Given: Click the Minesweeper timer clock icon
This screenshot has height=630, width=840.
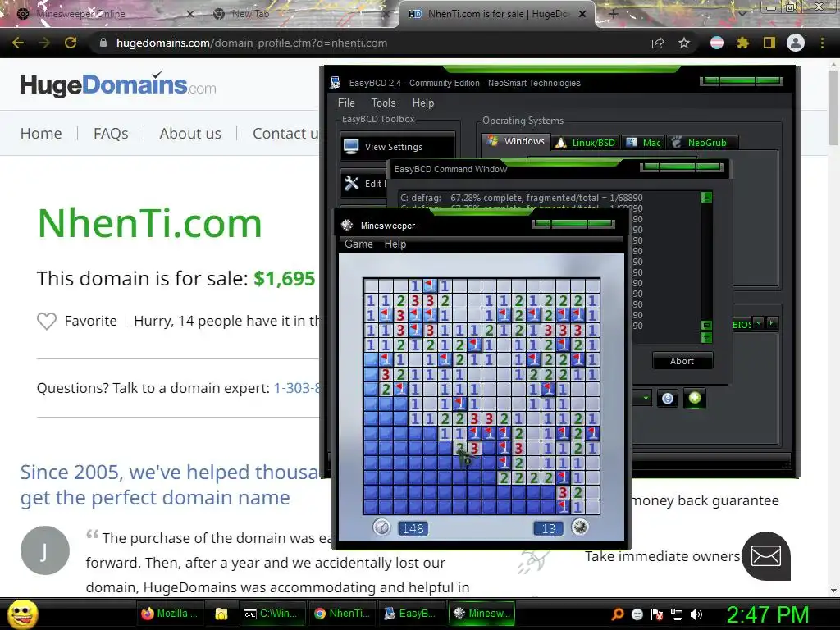Looking at the screenshot, I should tap(381, 527).
